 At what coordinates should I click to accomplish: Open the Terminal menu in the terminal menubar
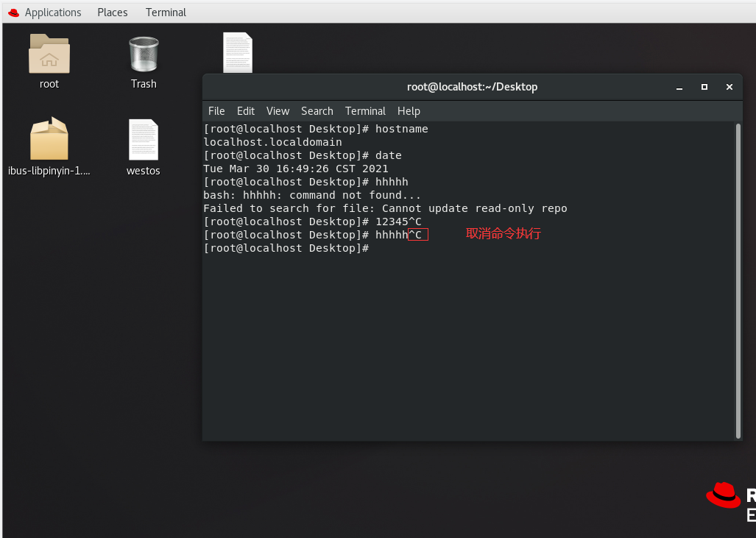(365, 111)
